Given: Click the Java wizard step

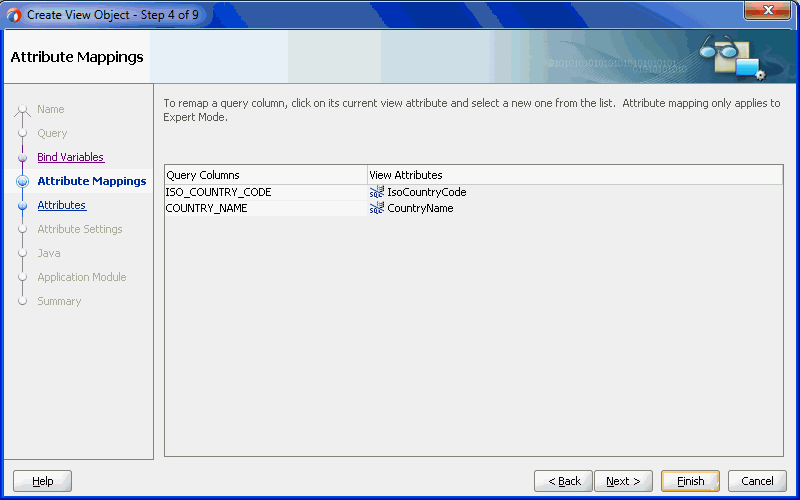Looking at the screenshot, I should coord(48,253).
